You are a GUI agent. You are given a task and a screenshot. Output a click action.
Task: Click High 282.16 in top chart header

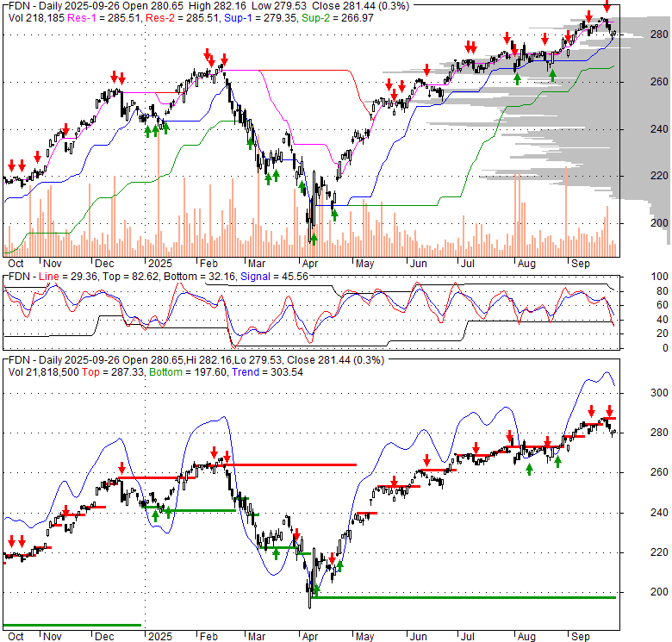(x=217, y=6)
